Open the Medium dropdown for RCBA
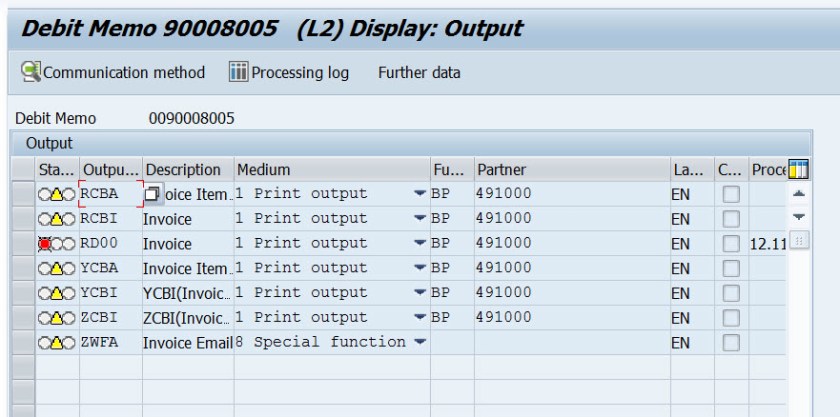The width and height of the screenshot is (840, 417). click(420, 193)
